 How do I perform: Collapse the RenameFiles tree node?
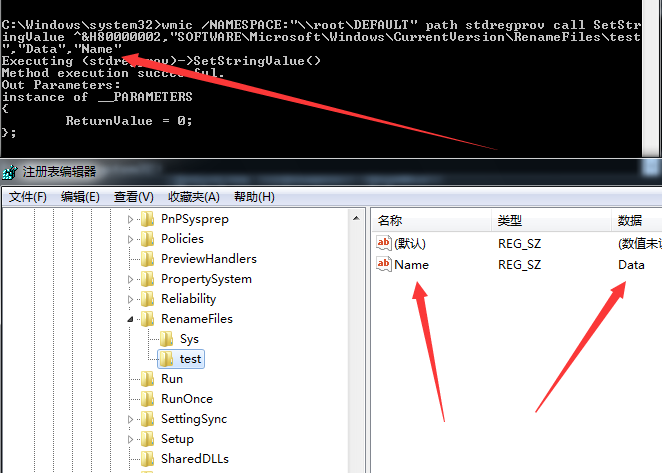130,319
